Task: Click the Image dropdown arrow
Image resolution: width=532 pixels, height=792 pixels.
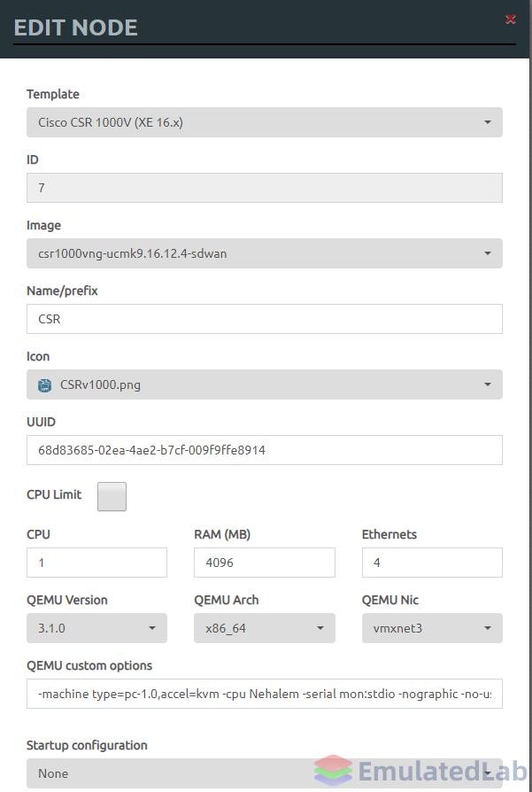Action: point(488,253)
